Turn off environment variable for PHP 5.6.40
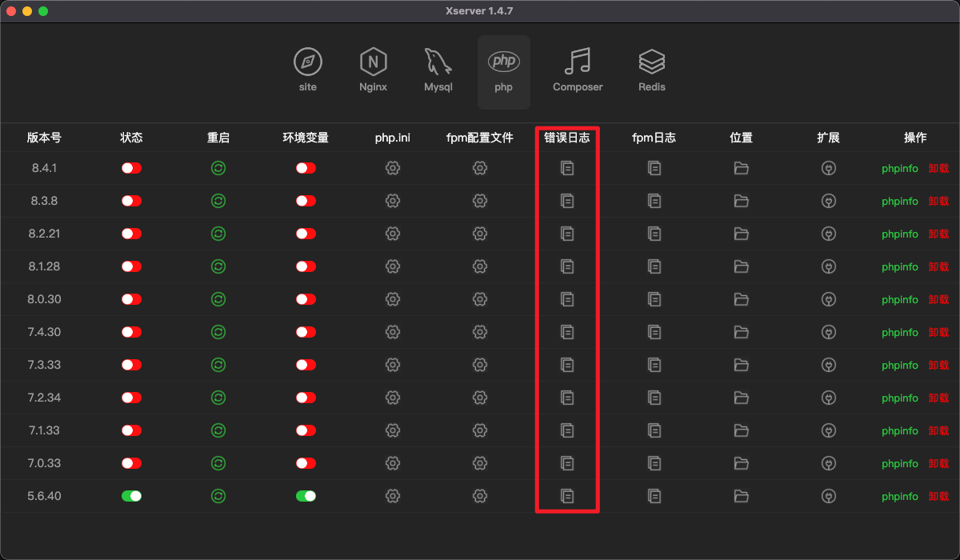Viewport: 960px width, 560px height. click(306, 496)
